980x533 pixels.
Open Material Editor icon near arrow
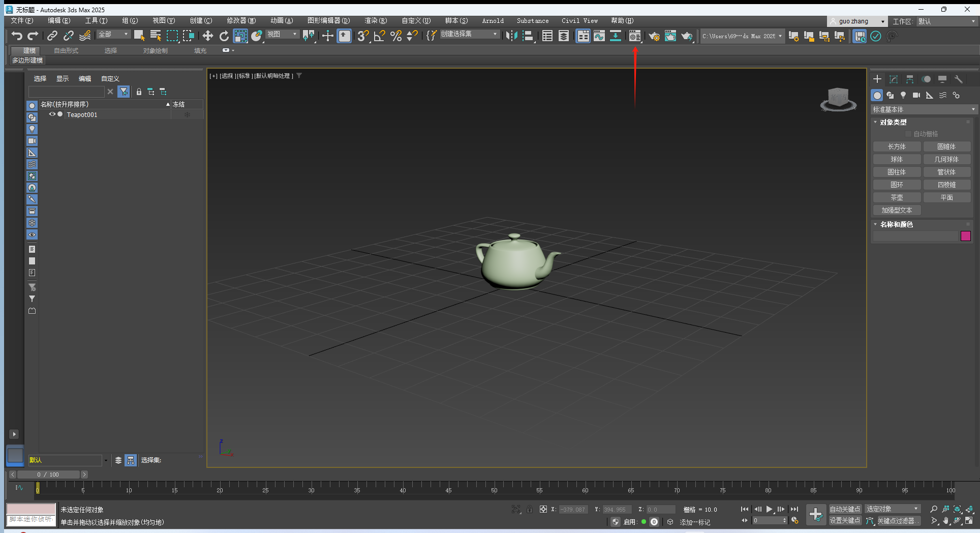pos(635,36)
